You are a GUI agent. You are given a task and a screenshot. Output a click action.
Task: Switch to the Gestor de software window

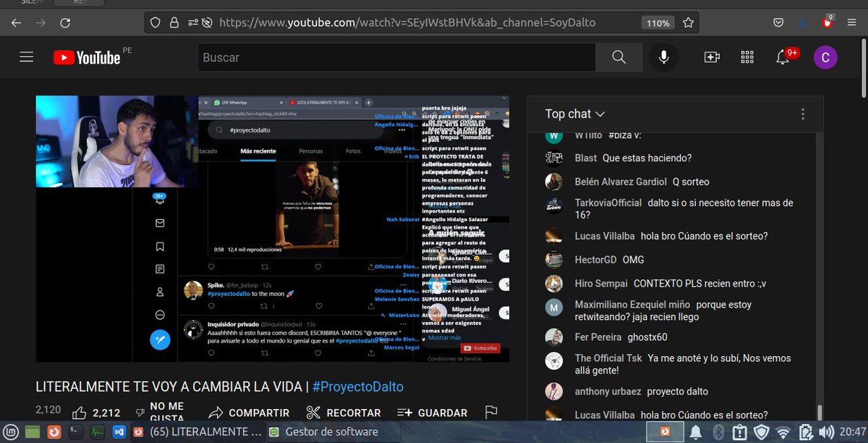click(333, 432)
